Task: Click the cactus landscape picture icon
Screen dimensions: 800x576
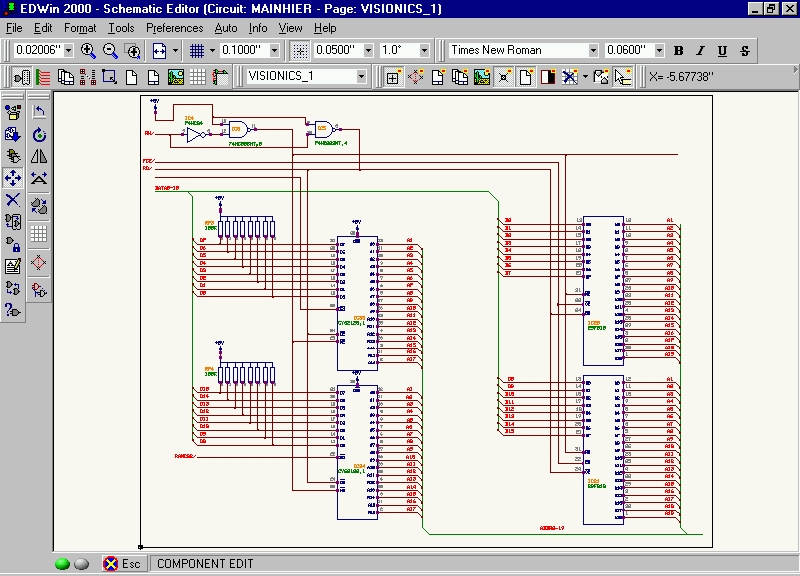Action: point(176,77)
